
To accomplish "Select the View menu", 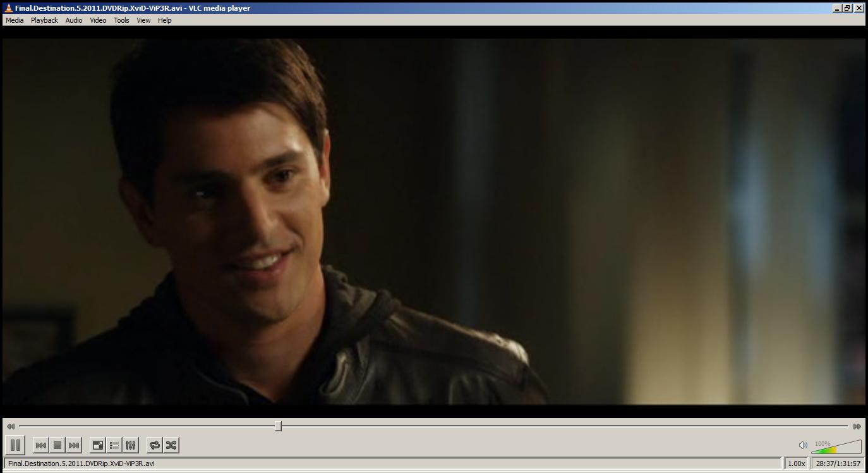I will coord(143,20).
